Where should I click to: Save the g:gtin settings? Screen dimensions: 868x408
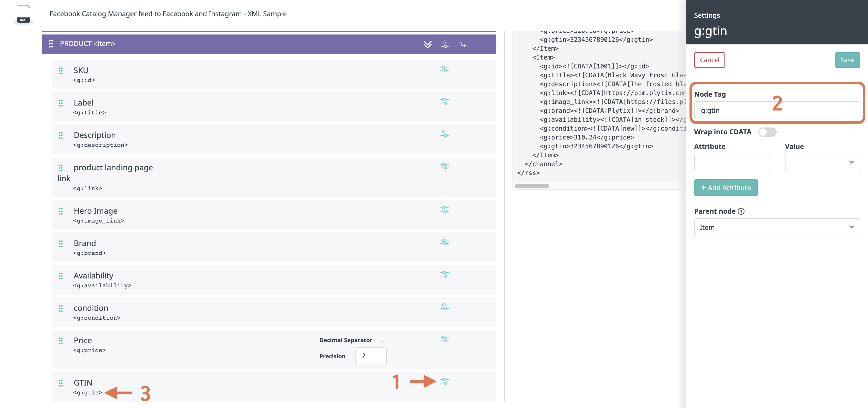[847, 60]
